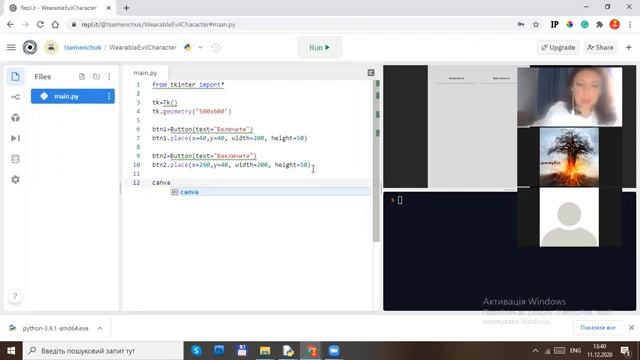
Task: Add a new folder in Files panel
Action: click(96, 76)
